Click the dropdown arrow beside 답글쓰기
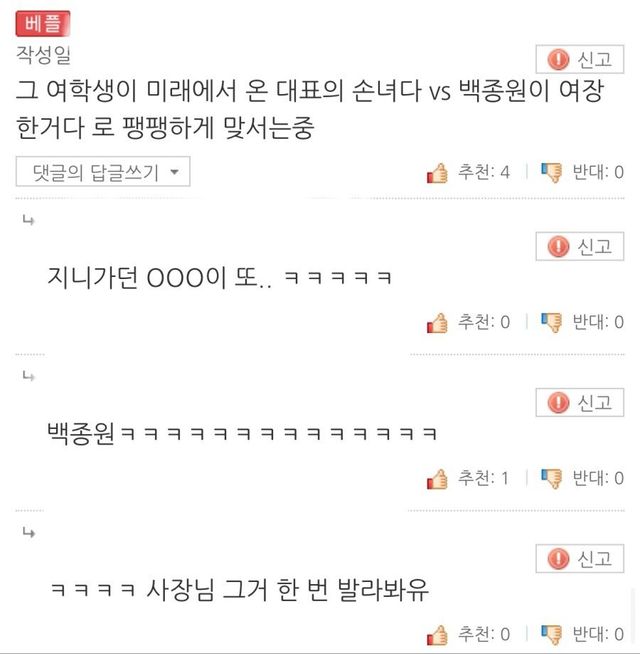The image size is (640, 654). tap(175, 172)
